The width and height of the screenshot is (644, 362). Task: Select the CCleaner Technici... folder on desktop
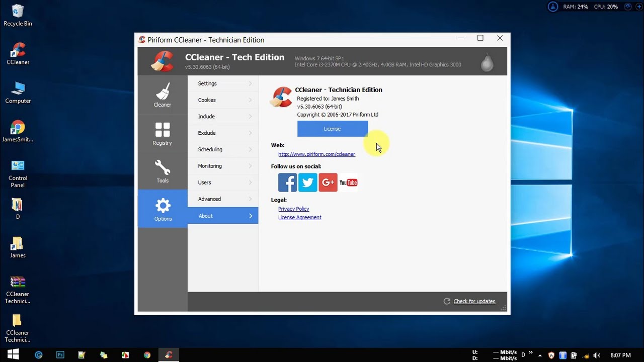tap(18, 328)
